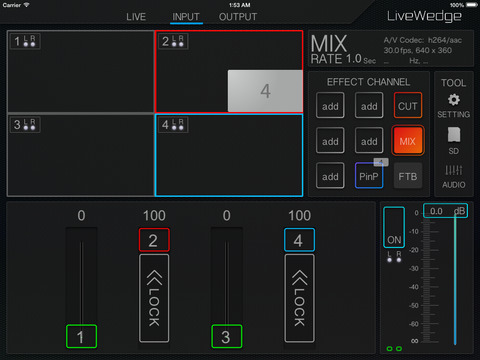This screenshot has width=480, height=360.
Task: Open the SD card tool
Action: 453,141
